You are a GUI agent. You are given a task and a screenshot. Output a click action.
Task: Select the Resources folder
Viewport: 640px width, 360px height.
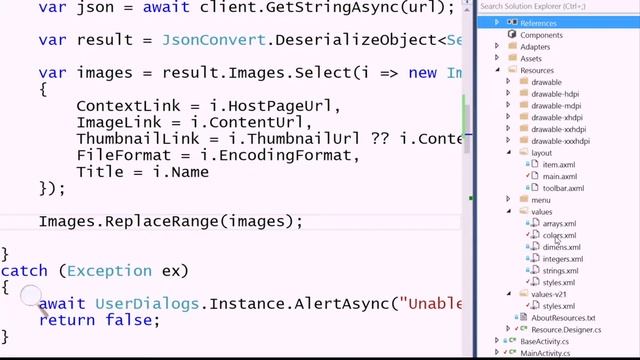point(537,71)
